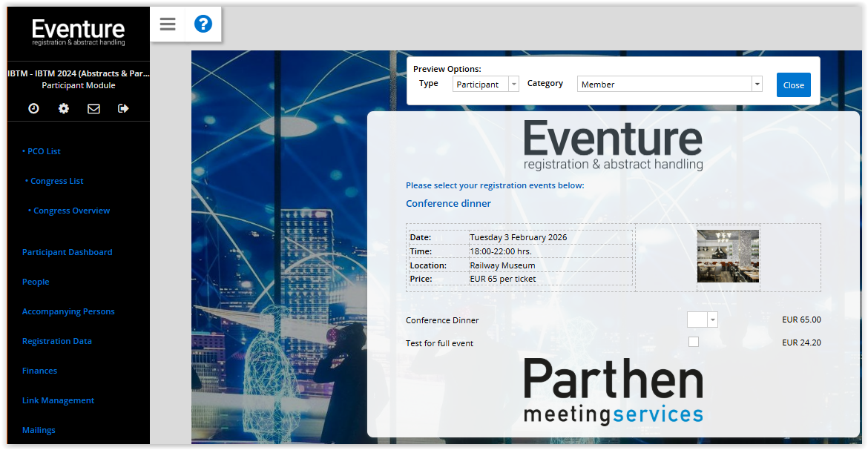Open Accompanying Persons menu item
868x450 pixels.
(68, 311)
